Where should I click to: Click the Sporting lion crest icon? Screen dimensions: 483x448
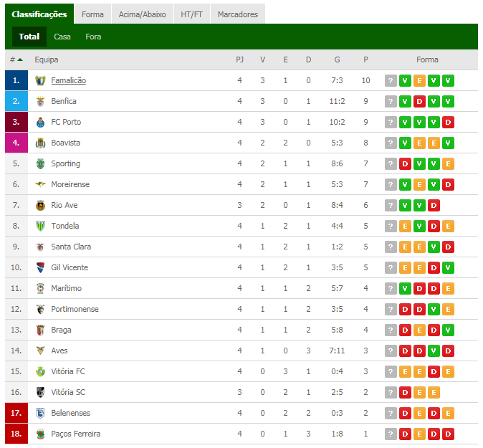coord(40,164)
